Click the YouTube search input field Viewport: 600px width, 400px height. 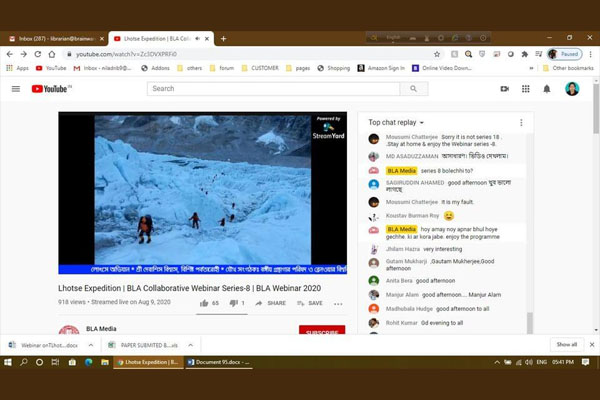(x=273, y=89)
